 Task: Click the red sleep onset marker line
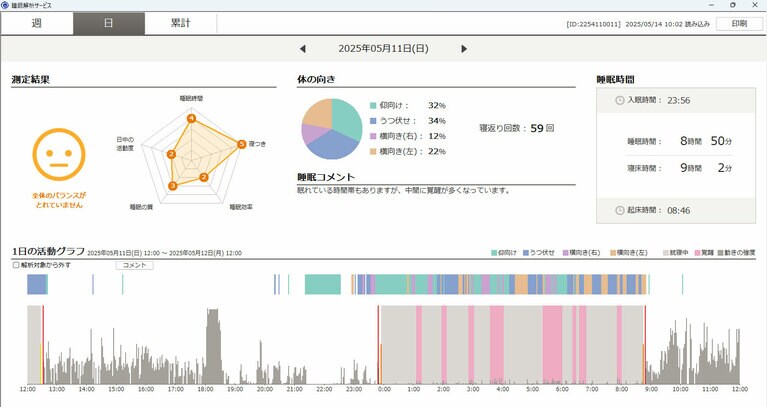coord(379,340)
